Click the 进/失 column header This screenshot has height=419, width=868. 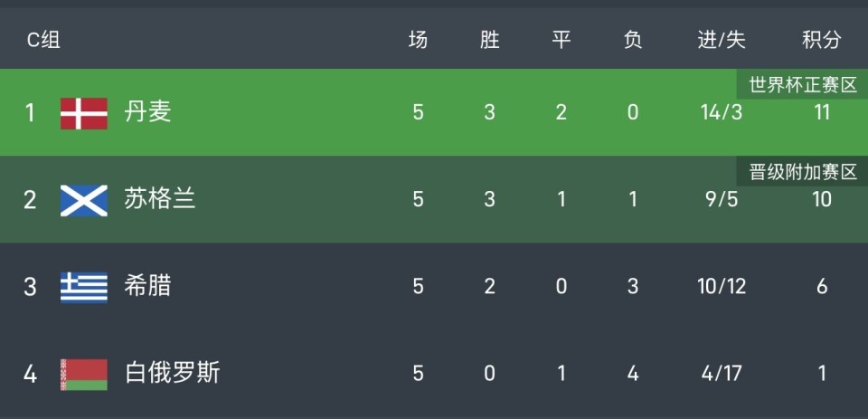(722, 40)
